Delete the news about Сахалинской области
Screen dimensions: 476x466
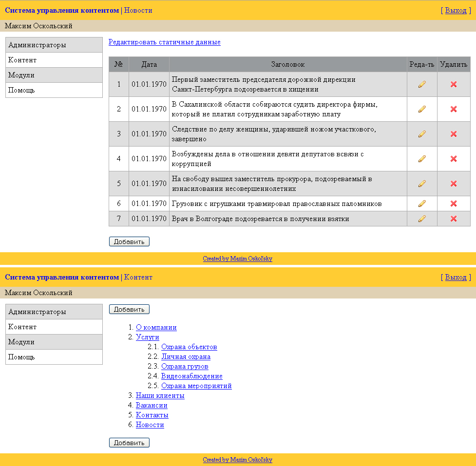(453, 109)
